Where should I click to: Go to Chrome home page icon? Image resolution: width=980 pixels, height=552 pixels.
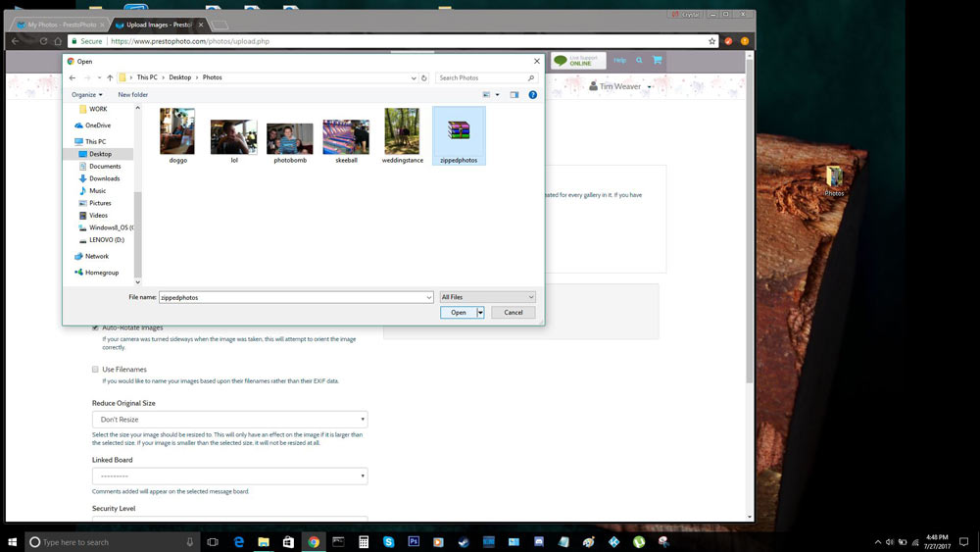[58, 41]
